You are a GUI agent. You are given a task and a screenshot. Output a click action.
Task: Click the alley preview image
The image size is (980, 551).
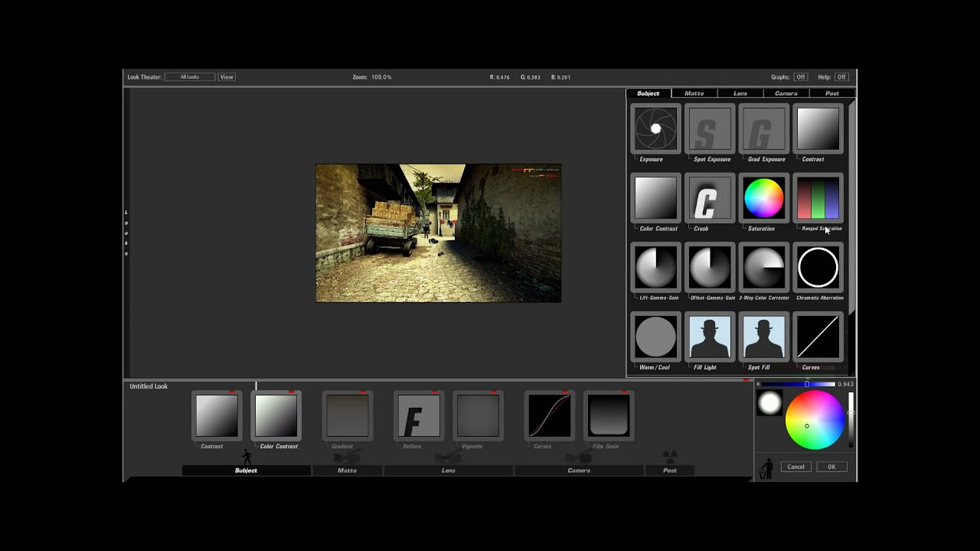[439, 233]
